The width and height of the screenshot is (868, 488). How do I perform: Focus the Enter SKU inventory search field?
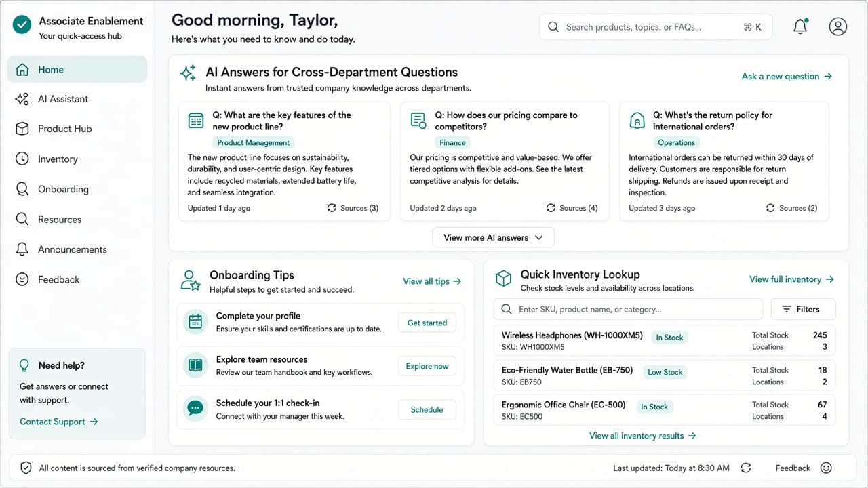point(628,309)
